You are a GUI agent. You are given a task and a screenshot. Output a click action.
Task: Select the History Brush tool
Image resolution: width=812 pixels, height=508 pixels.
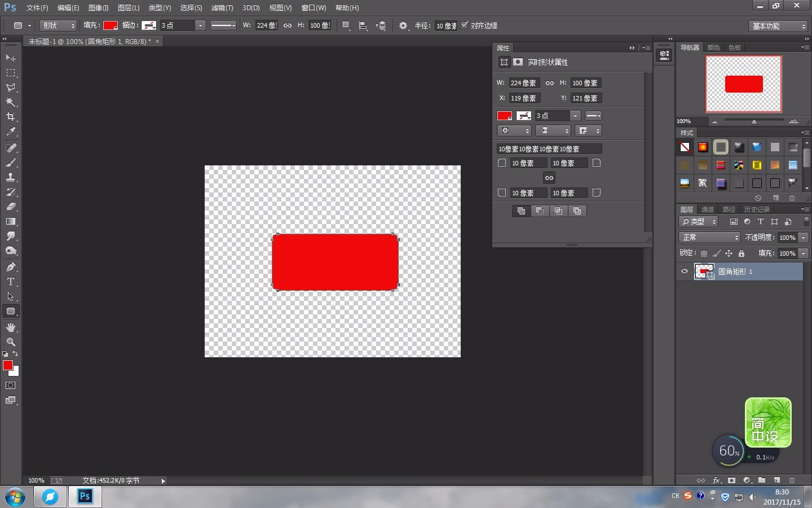[x=11, y=192]
